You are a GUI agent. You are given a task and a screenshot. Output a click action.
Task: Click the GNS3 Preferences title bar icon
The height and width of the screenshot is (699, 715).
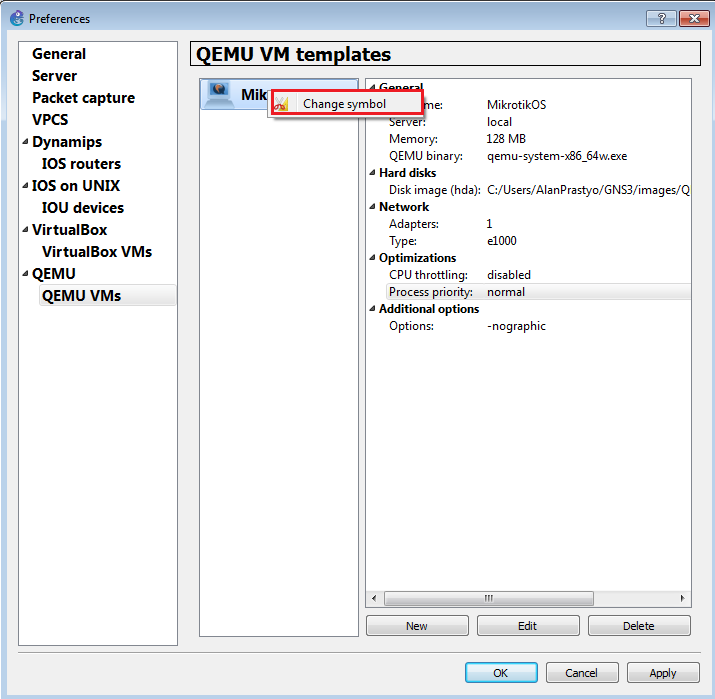pos(17,18)
